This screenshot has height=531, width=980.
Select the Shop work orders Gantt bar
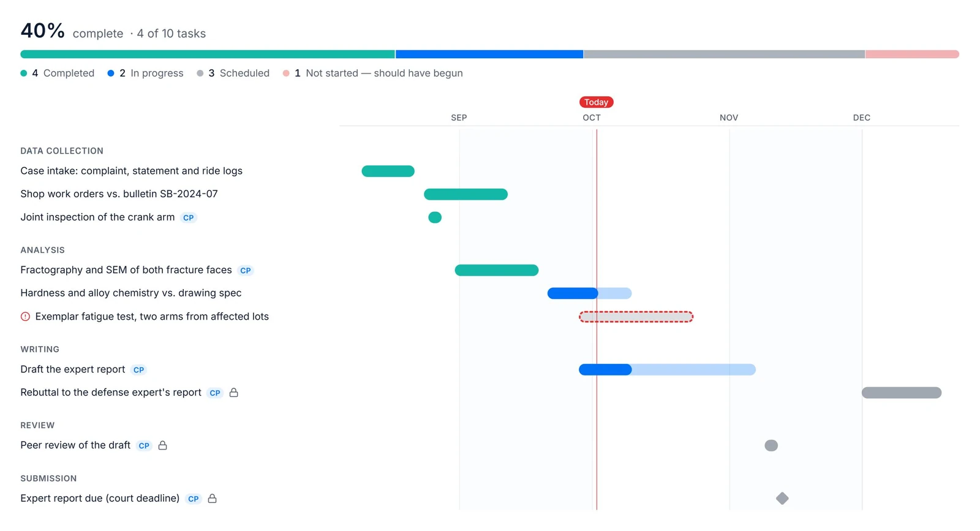(466, 194)
